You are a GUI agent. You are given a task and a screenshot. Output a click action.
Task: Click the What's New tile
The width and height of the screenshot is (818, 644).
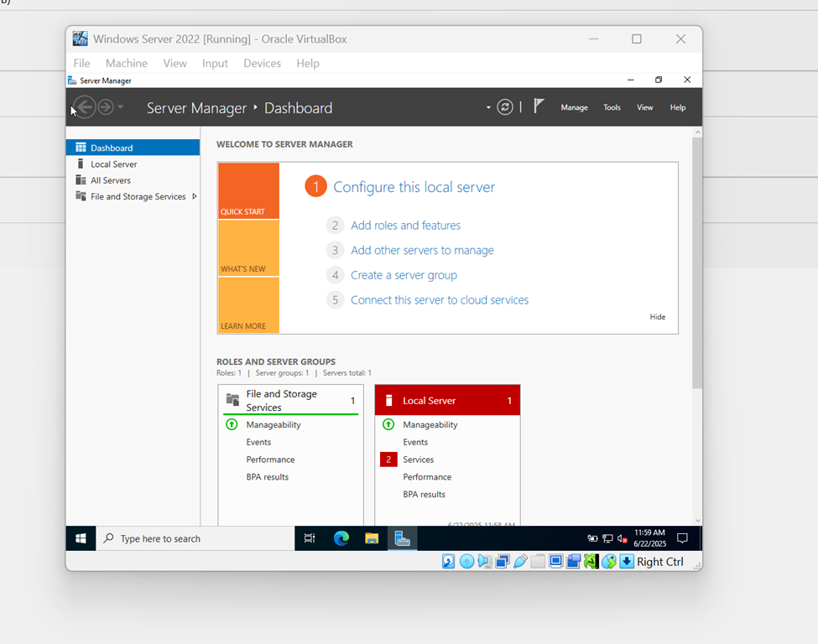coord(249,248)
